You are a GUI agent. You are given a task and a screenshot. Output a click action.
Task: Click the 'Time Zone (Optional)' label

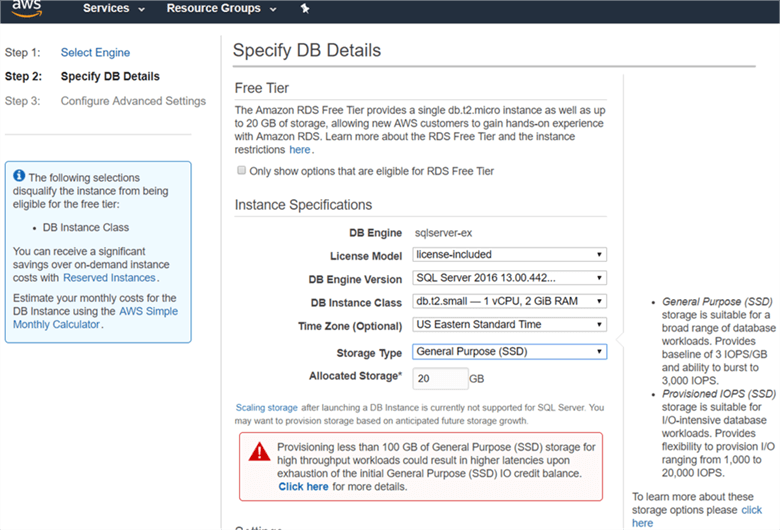(x=350, y=326)
